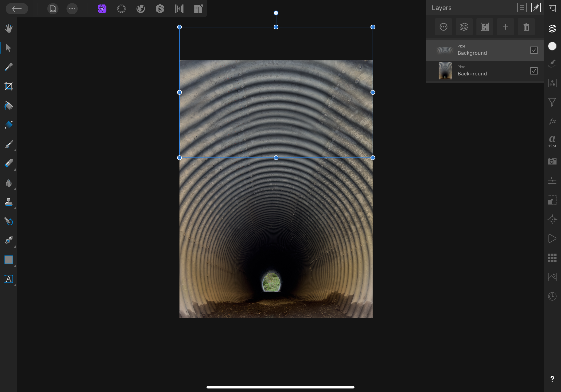Open the Color studio white swatch
The height and width of the screenshot is (392, 561).
click(552, 46)
